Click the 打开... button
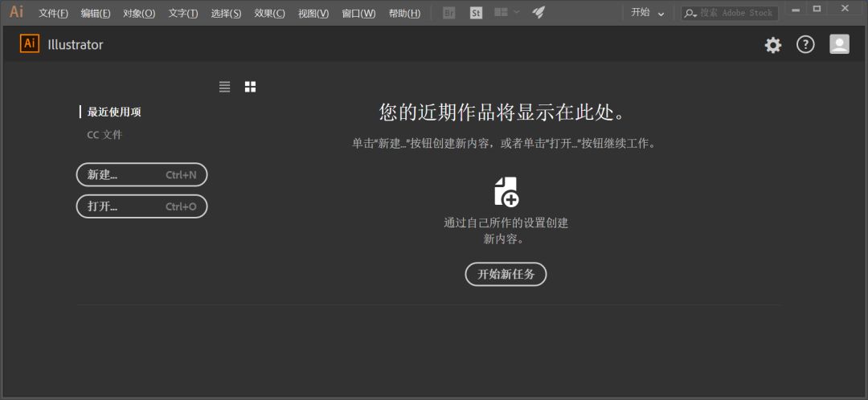The image size is (868, 400). pyautogui.click(x=141, y=206)
